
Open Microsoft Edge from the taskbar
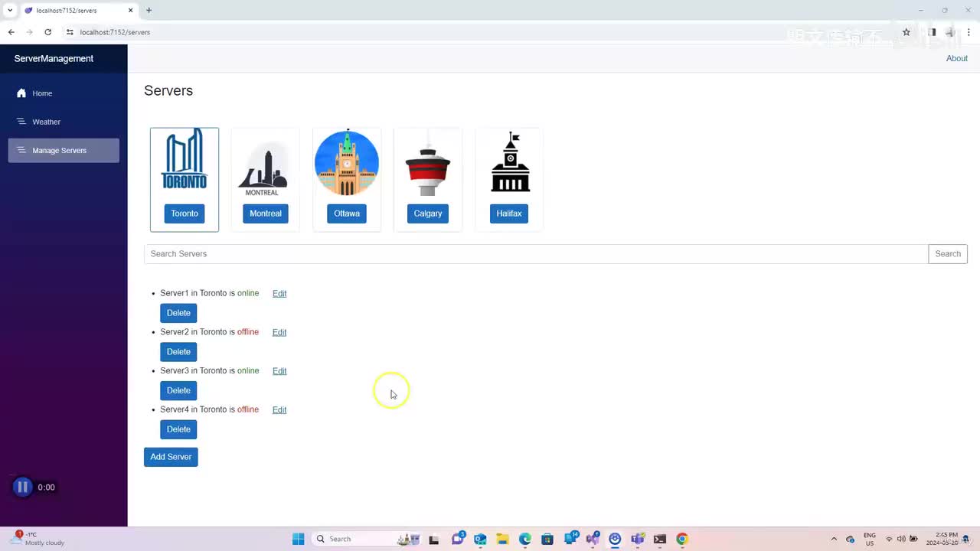pyautogui.click(x=525, y=539)
